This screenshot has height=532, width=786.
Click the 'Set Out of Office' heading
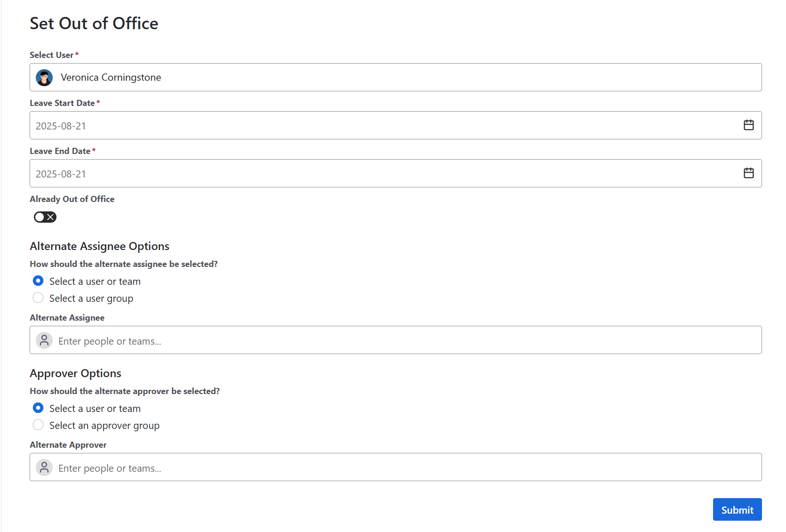(94, 24)
